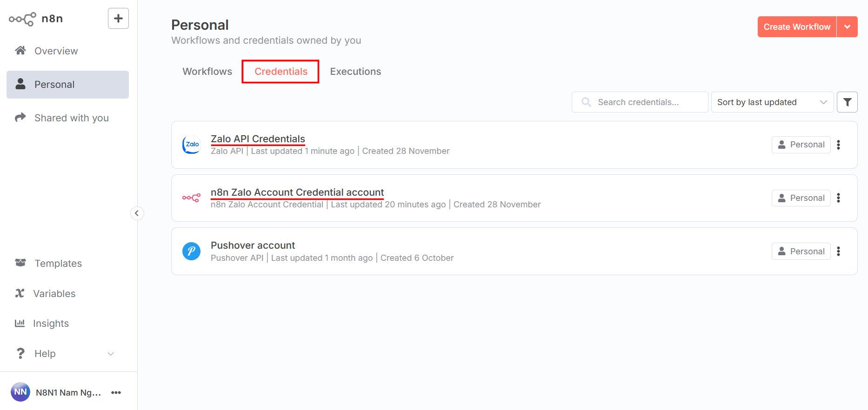
Task: Open the user account ellipsis menu
Action: tap(116, 393)
